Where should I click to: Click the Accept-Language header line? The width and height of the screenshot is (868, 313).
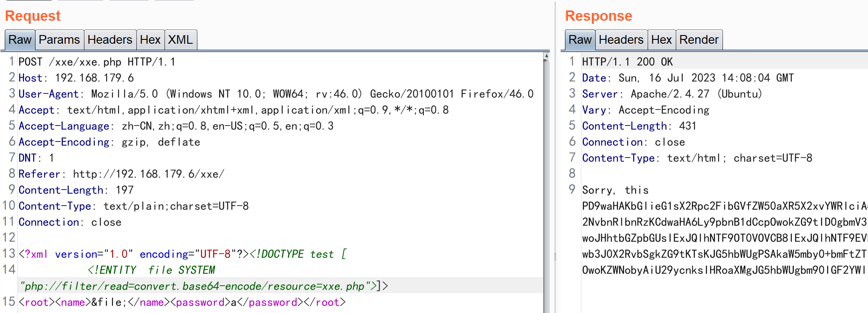click(176, 126)
